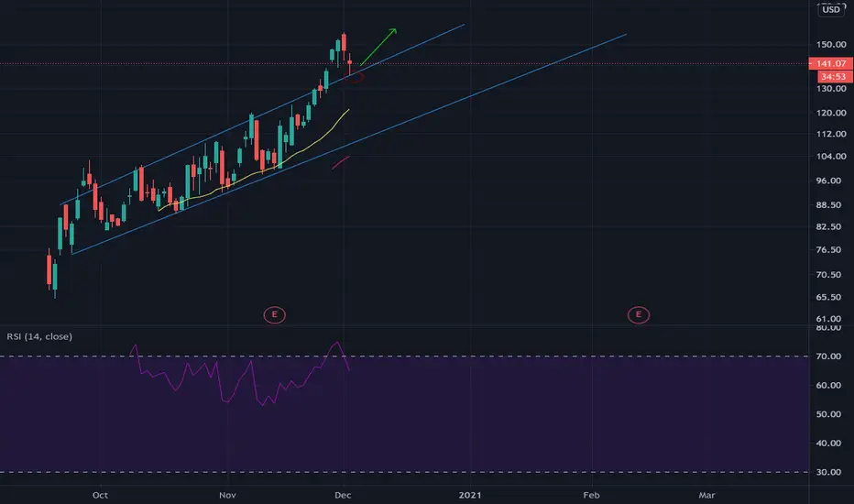Image resolution: width=854 pixels, height=504 pixels.
Task: Click the 104.00 price axis label
Action: tap(830, 157)
